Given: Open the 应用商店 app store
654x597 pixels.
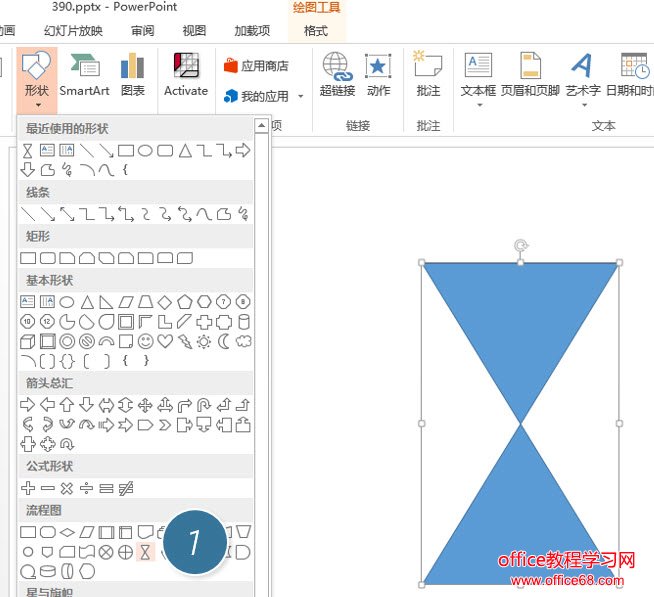Looking at the screenshot, I should point(256,66).
